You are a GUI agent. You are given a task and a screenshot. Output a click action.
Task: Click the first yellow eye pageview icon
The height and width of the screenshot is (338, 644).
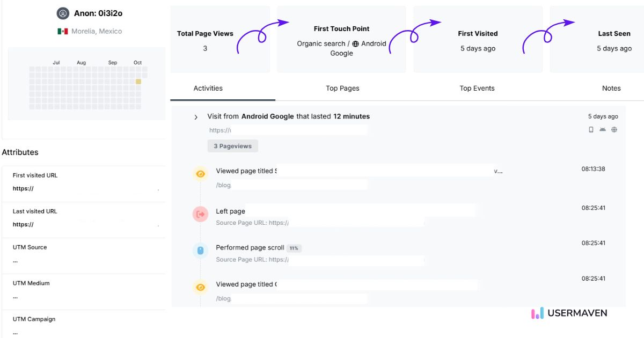point(200,174)
